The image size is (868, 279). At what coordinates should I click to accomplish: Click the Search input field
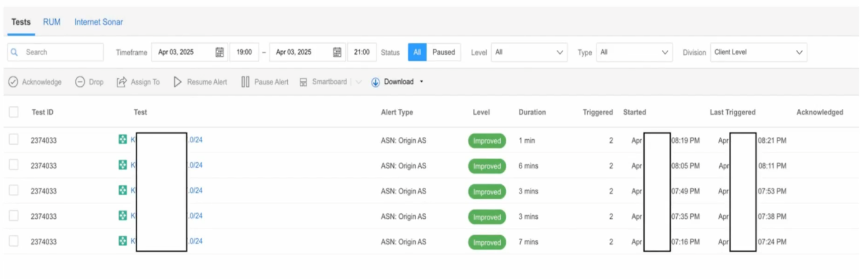click(x=61, y=52)
